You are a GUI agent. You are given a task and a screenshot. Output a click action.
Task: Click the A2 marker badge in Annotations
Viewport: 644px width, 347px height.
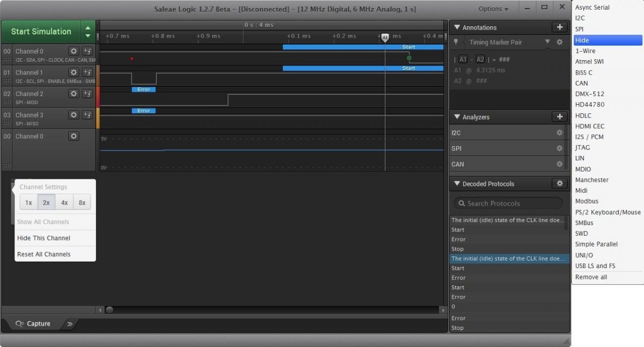[480, 60]
